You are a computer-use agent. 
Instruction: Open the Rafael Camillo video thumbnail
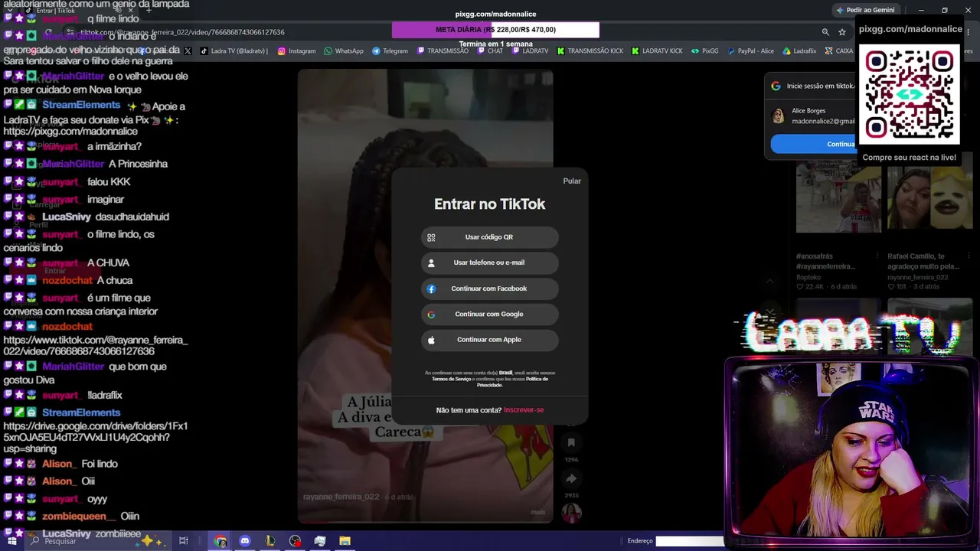[x=929, y=197]
